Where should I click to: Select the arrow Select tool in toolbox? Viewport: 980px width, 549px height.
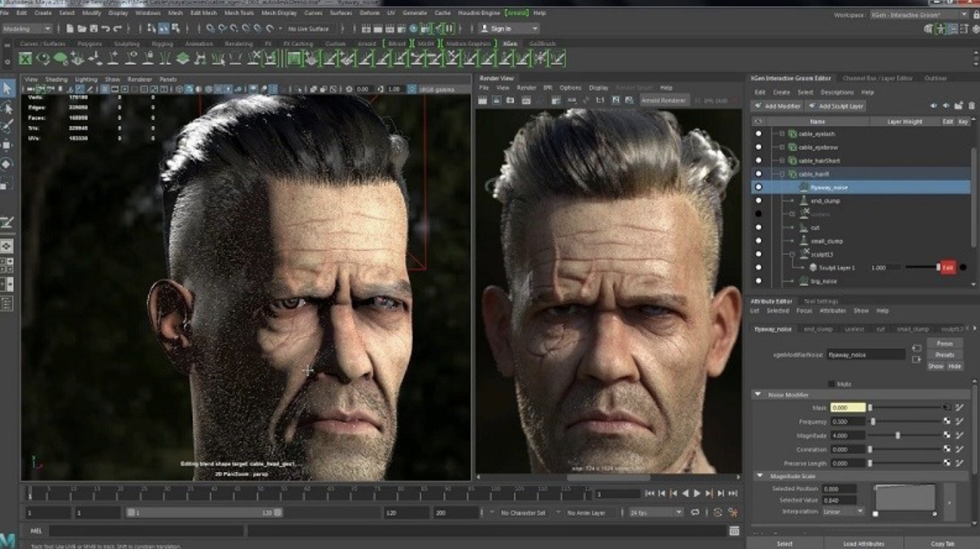pyautogui.click(x=7, y=88)
